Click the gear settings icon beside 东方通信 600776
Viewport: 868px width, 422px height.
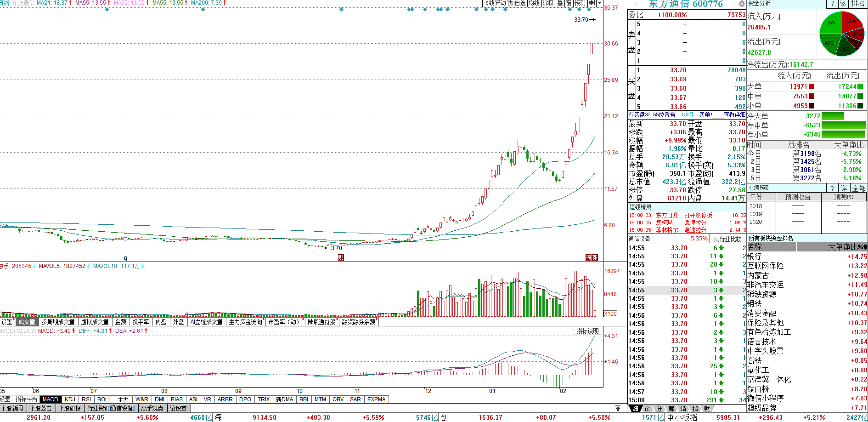pyautogui.click(x=742, y=4)
